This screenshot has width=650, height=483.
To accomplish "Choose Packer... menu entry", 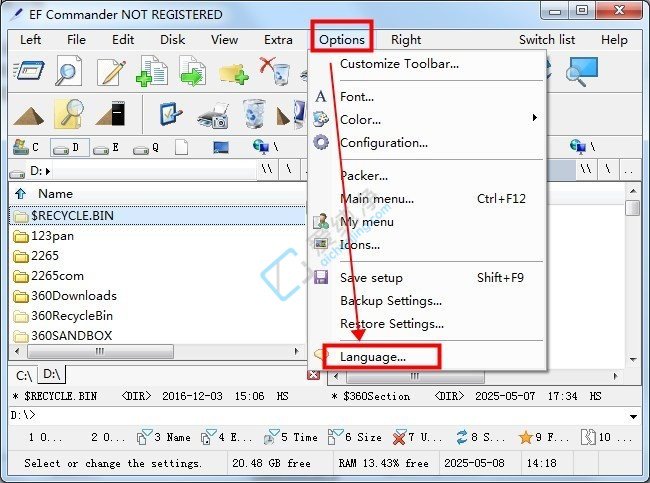I will pos(427,176).
